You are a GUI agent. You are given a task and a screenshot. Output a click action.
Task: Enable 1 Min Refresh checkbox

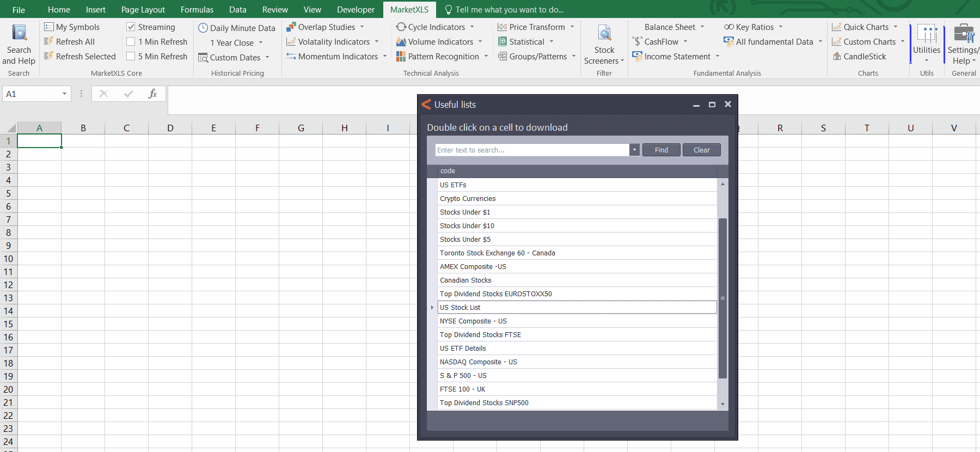131,41
